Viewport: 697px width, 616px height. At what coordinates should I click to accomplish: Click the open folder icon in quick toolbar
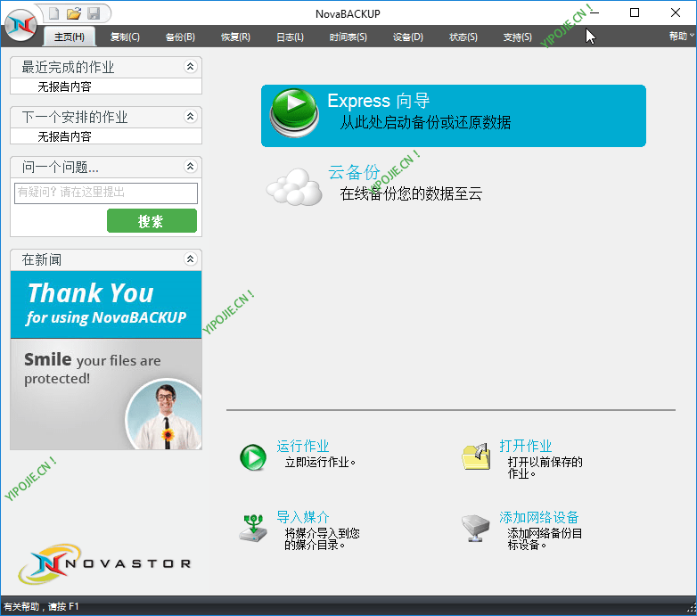(74, 13)
